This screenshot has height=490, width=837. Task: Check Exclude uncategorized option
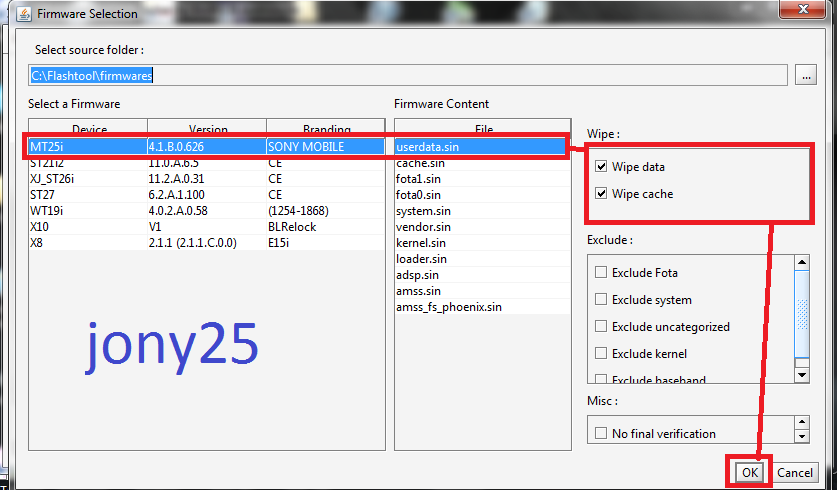(601, 327)
